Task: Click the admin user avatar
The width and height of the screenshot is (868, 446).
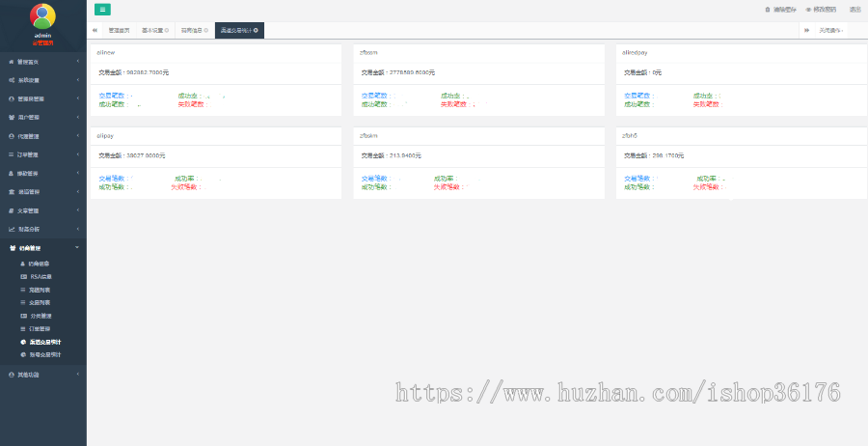Action: 42,16
